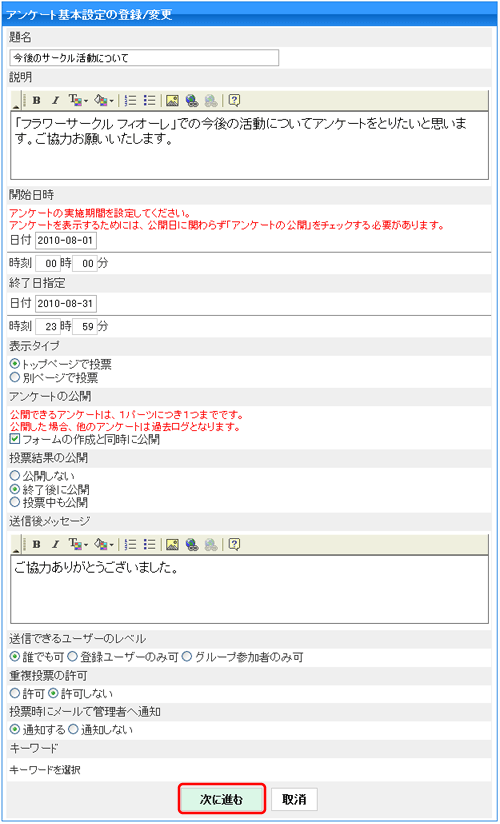Insert image in the 説明 editor
Image resolution: width=500 pixels, height=824 pixels.
point(172,100)
